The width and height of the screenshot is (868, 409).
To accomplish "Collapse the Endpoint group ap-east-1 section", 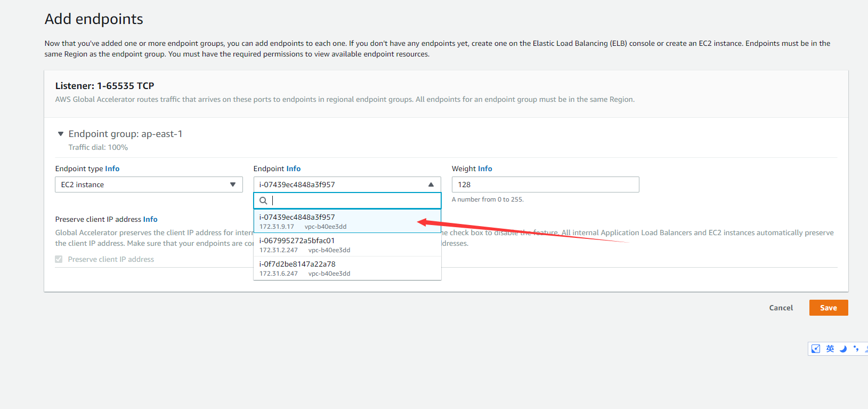I will (61, 134).
